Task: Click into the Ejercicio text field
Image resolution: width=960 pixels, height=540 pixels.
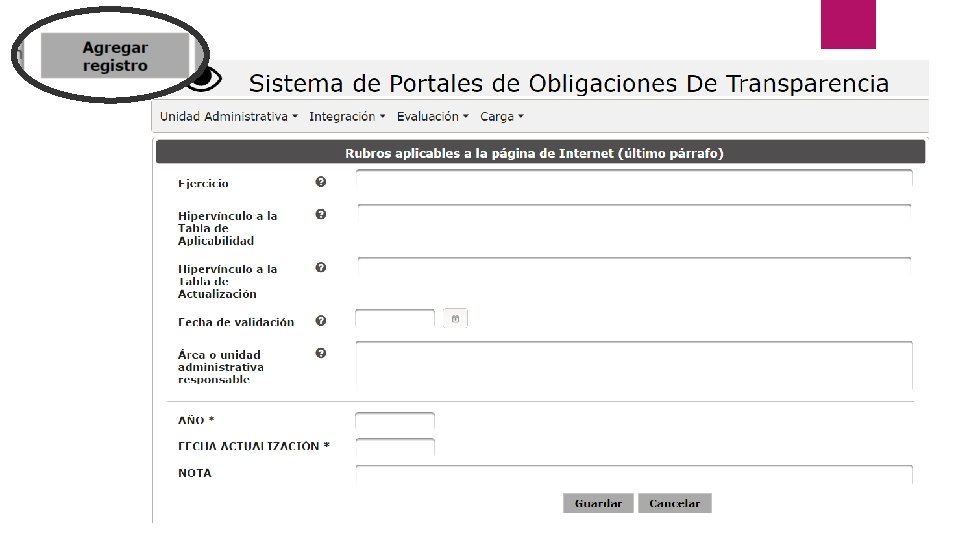Action: 634,179
